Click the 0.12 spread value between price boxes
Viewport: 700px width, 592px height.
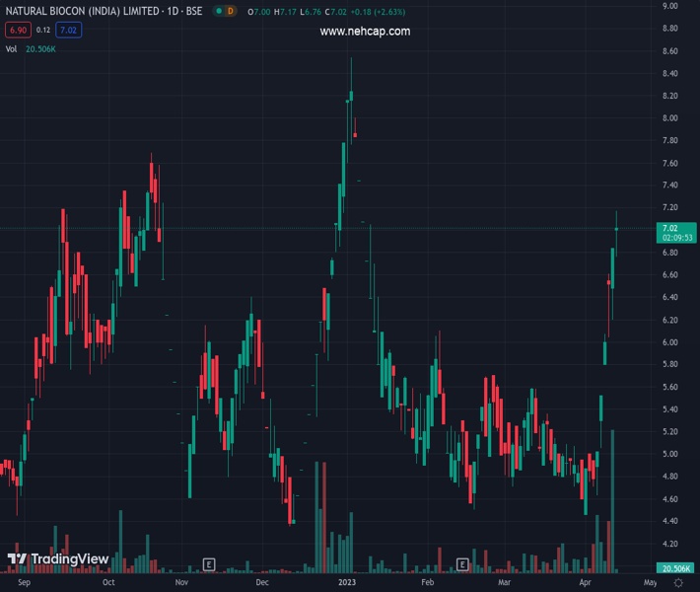coord(42,31)
